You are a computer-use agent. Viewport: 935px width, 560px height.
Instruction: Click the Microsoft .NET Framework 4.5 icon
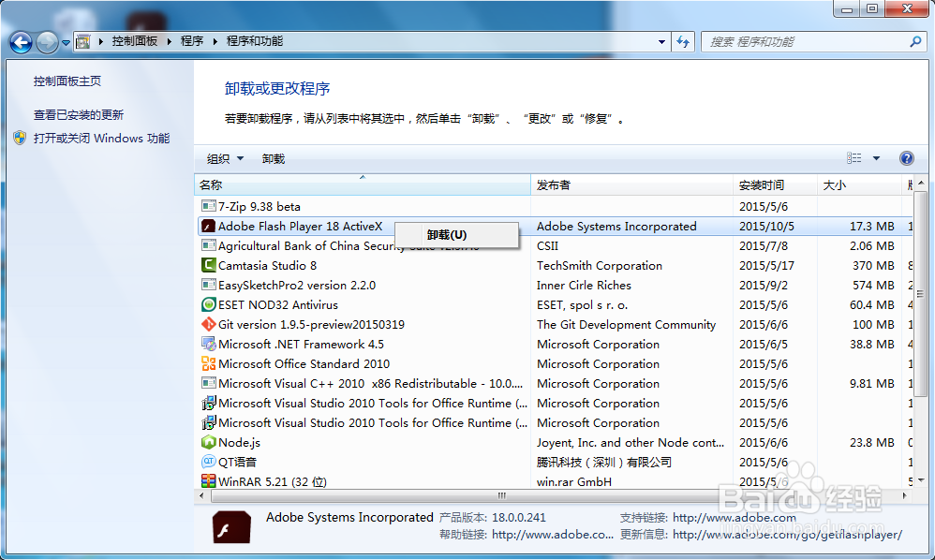click(209, 344)
